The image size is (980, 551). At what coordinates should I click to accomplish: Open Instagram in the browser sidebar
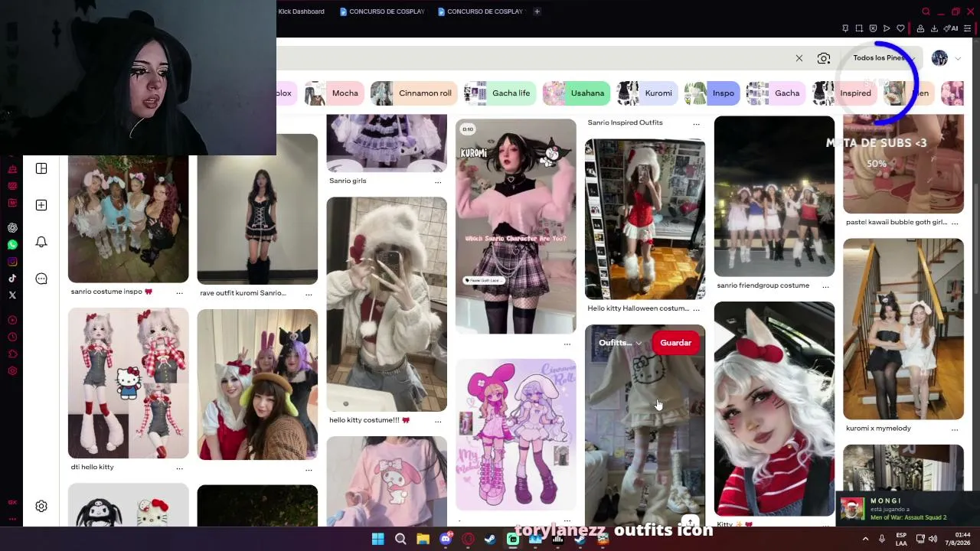tap(12, 262)
